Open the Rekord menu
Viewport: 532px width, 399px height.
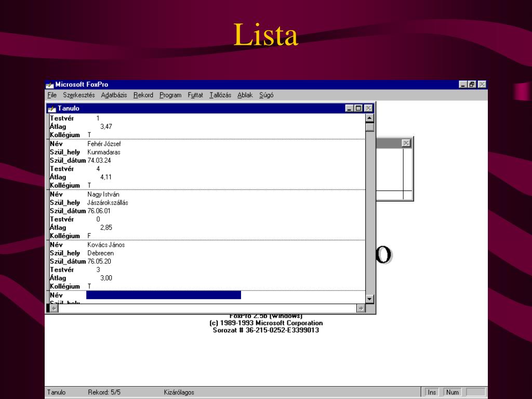click(x=143, y=96)
